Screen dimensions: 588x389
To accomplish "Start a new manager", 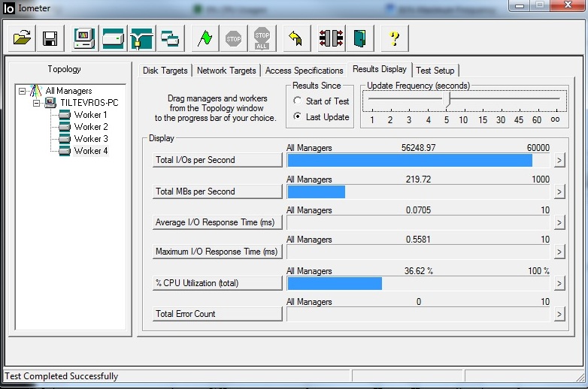I will [85, 38].
